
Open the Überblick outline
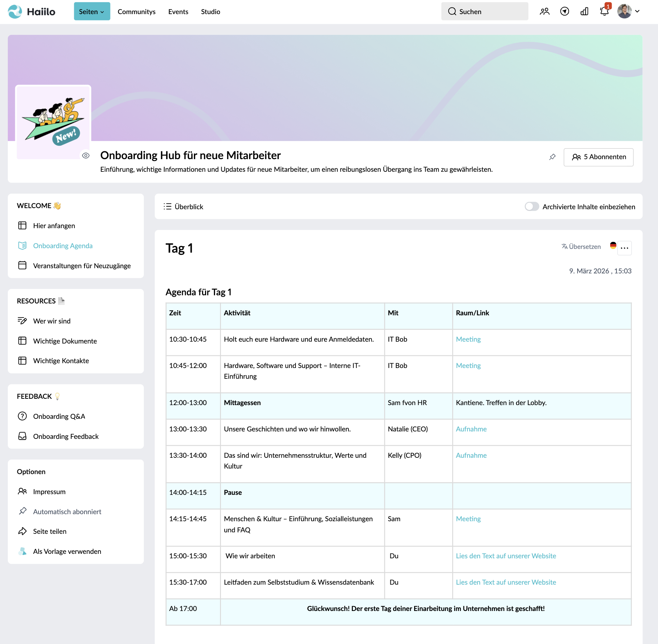pos(183,207)
